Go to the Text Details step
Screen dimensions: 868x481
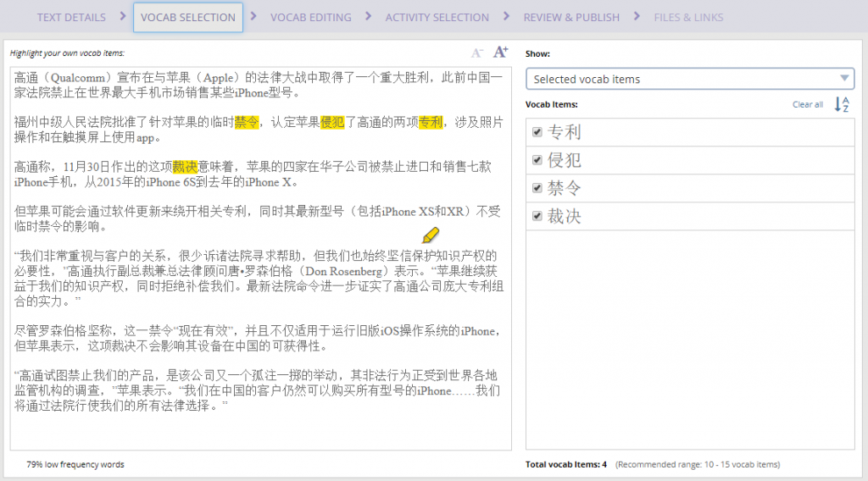(71, 17)
